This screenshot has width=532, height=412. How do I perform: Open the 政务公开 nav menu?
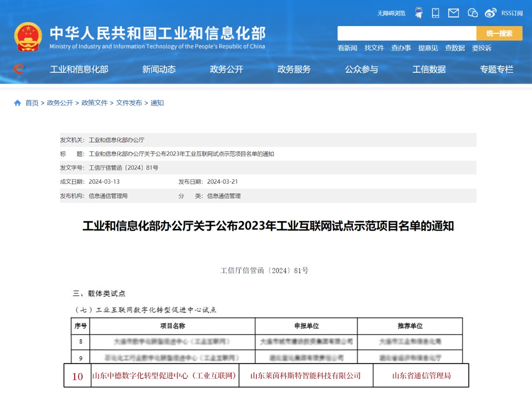tap(227, 69)
